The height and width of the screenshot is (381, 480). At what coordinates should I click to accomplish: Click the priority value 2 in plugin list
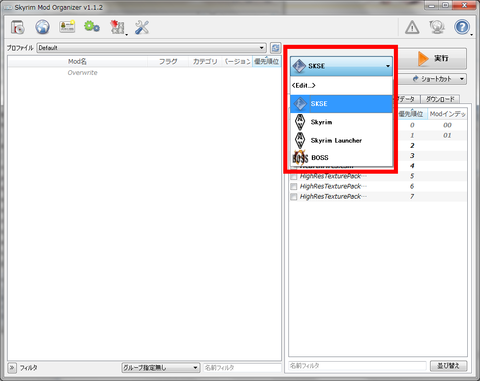pos(412,145)
